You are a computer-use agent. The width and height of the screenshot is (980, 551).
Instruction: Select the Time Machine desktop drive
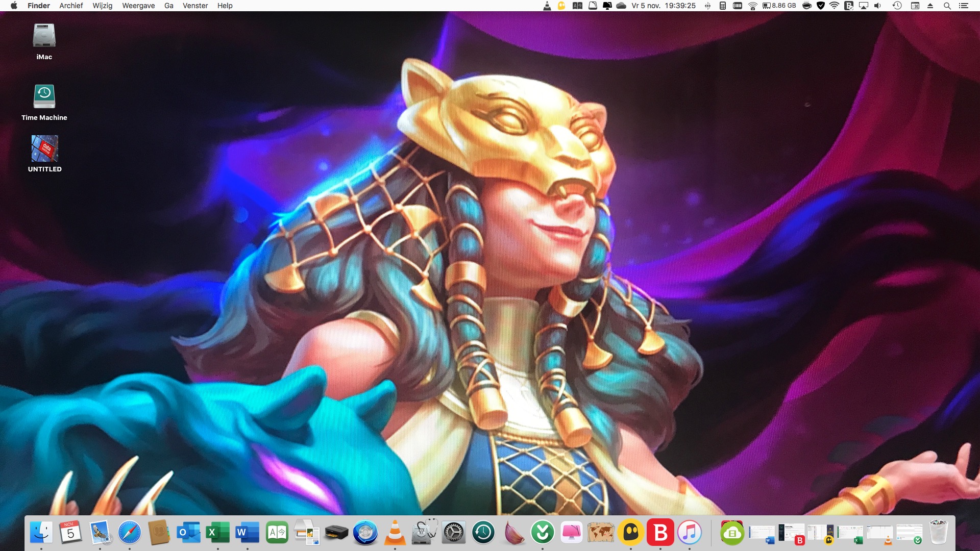44,102
